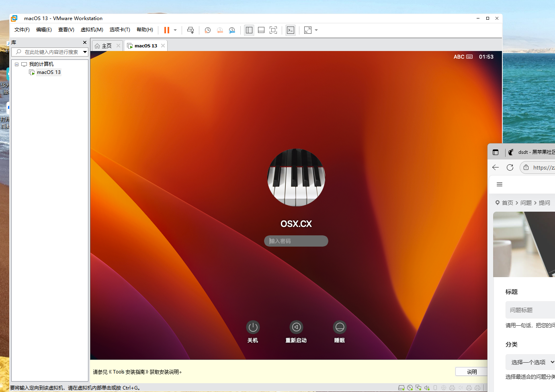Screen dimensions: 555x392
Task: Open the 帮助(H) menu
Action: 145,30
